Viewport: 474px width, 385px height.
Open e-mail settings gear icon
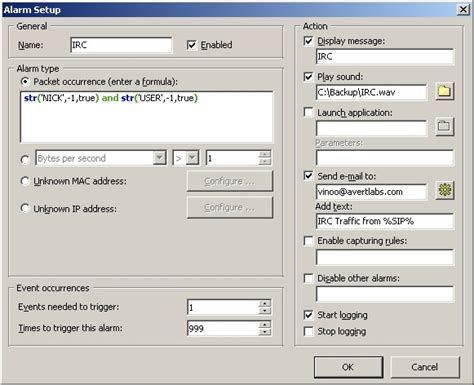point(444,190)
